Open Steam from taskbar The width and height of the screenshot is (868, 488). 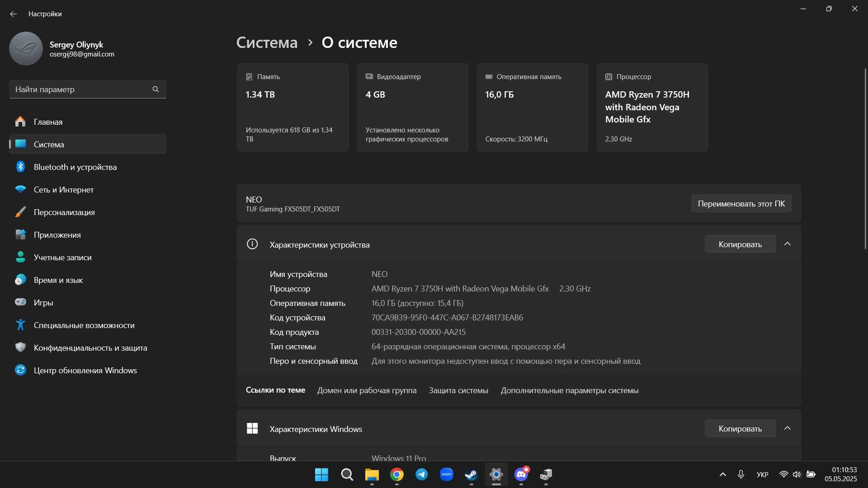click(x=471, y=474)
